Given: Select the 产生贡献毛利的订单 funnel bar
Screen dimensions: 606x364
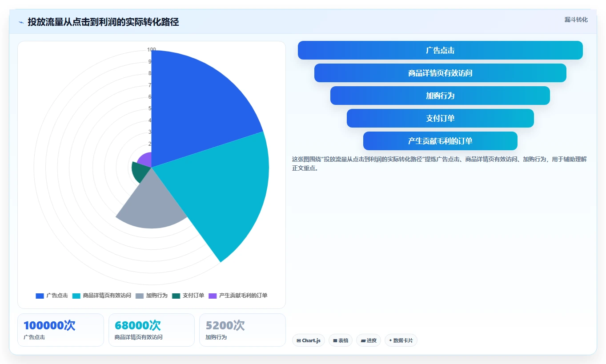Looking at the screenshot, I should [440, 141].
